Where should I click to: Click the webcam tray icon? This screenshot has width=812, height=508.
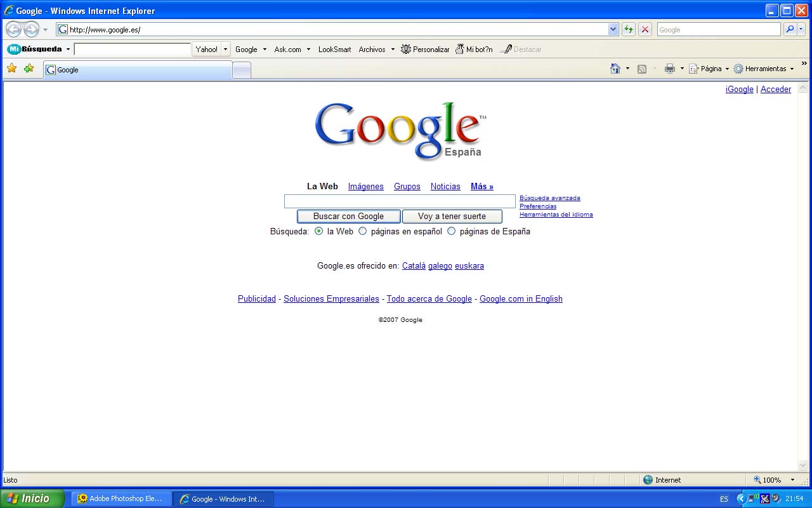(776, 498)
